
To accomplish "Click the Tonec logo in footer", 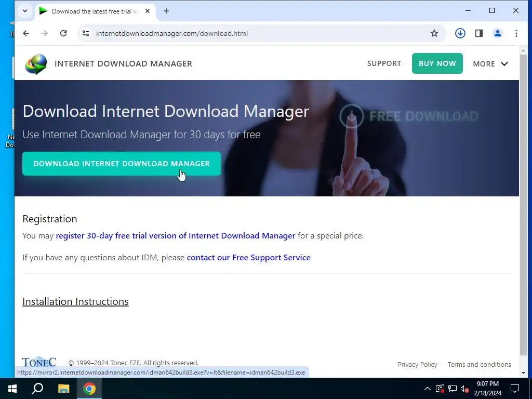I will pos(39,362).
